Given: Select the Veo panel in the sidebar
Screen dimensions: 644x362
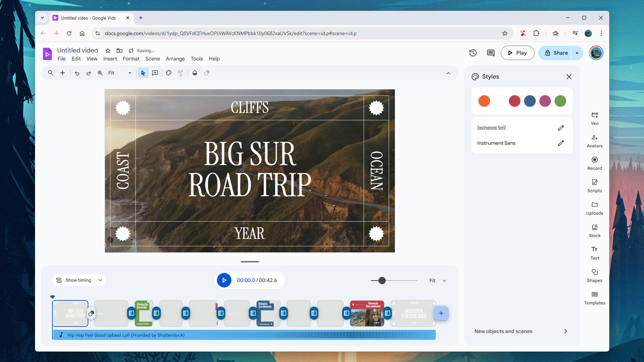Looking at the screenshot, I should (594, 118).
